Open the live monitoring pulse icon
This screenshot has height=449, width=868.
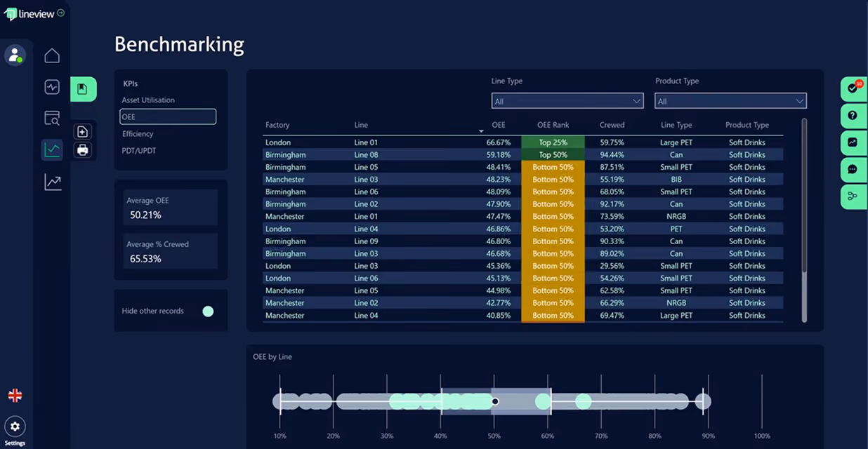click(52, 87)
